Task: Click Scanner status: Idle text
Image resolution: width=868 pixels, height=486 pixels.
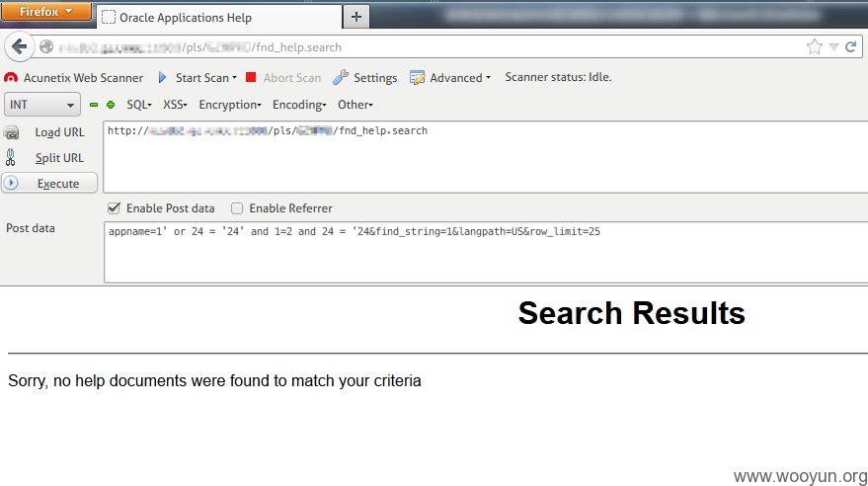Action: point(558,77)
